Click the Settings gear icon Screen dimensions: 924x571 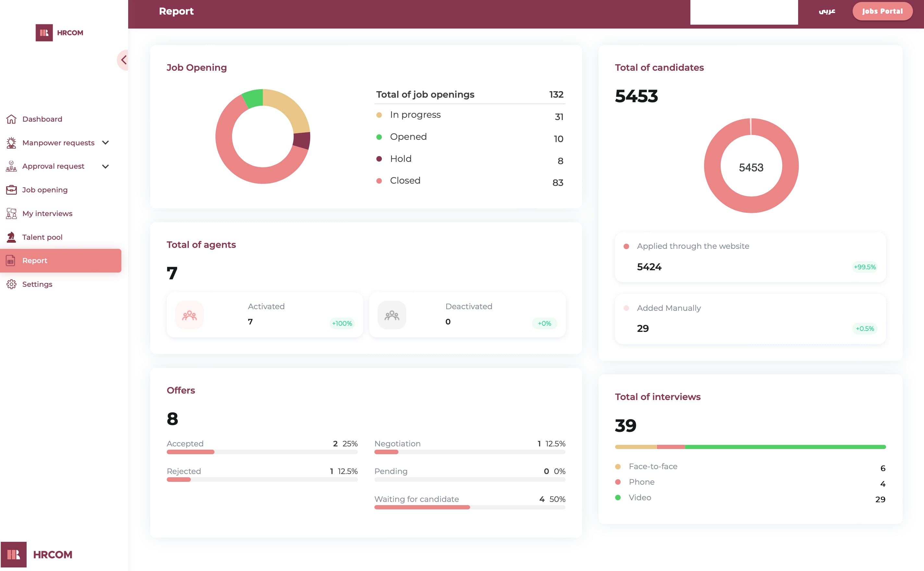[11, 285]
